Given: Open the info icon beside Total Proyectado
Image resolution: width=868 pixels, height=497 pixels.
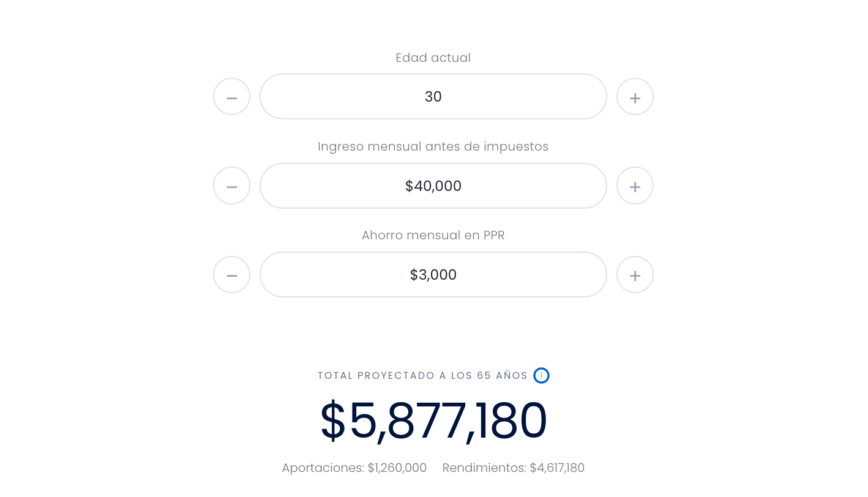Looking at the screenshot, I should pyautogui.click(x=541, y=375).
